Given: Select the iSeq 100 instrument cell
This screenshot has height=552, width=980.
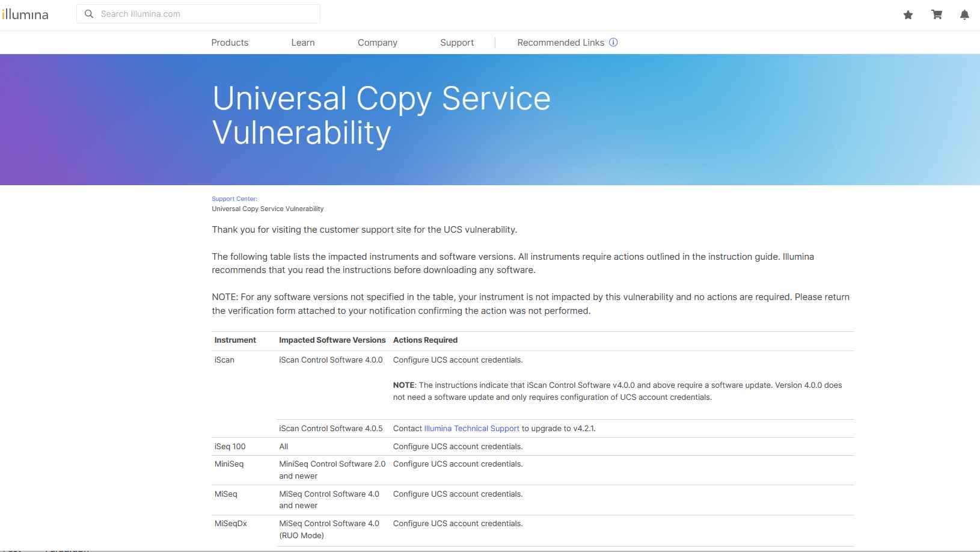Looking at the screenshot, I should tap(230, 447).
